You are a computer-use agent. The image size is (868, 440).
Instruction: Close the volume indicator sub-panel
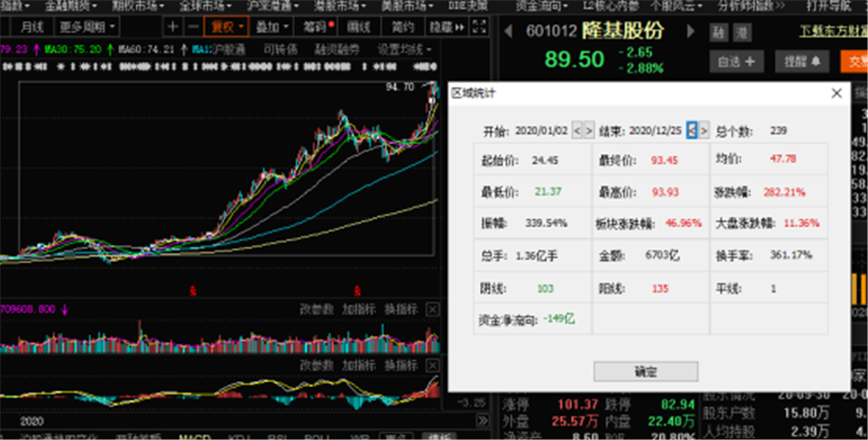click(x=433, y=309)
